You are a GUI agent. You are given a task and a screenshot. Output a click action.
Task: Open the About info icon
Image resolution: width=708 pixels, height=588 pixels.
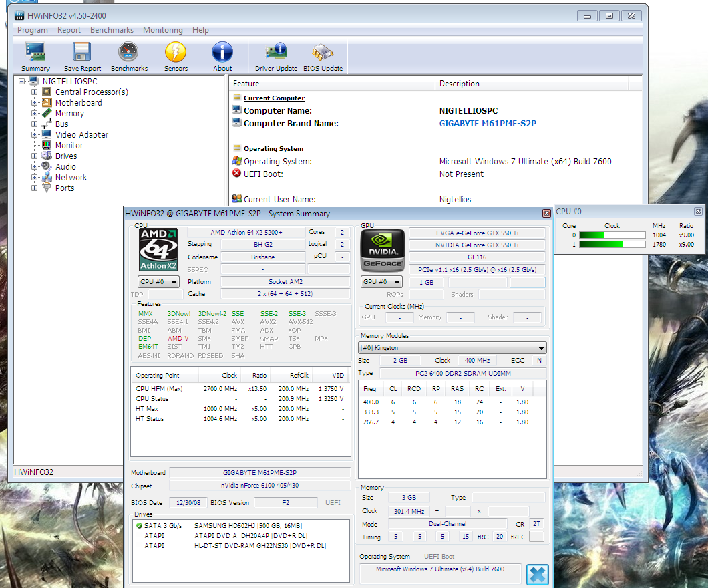point(222,52)
